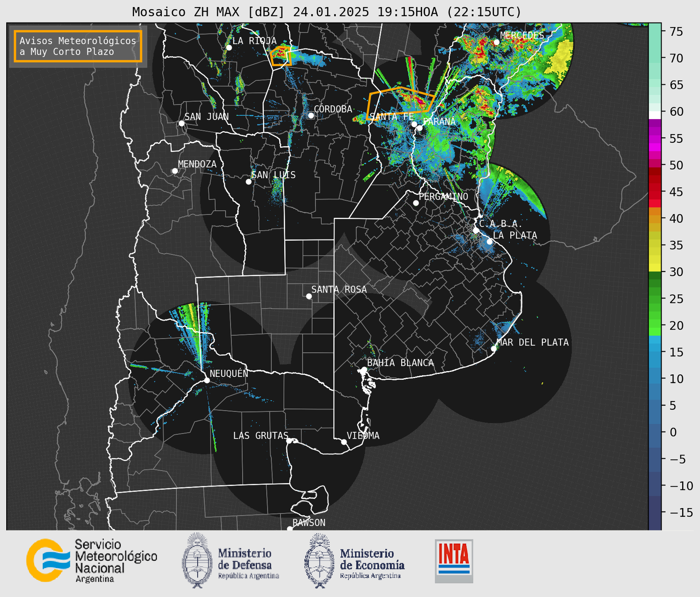
Task: Click the map title Mosaico ZH MAX
Action: pyautogui.click(x=326, y=12)
